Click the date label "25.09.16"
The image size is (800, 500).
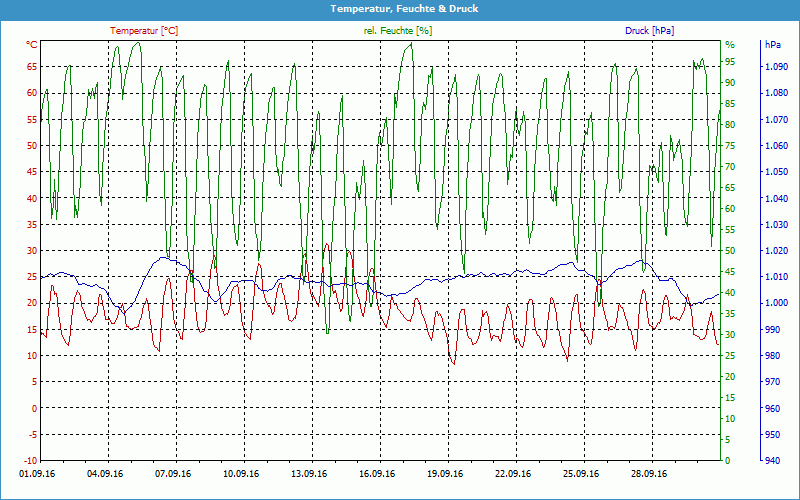(x=581, y=474)
